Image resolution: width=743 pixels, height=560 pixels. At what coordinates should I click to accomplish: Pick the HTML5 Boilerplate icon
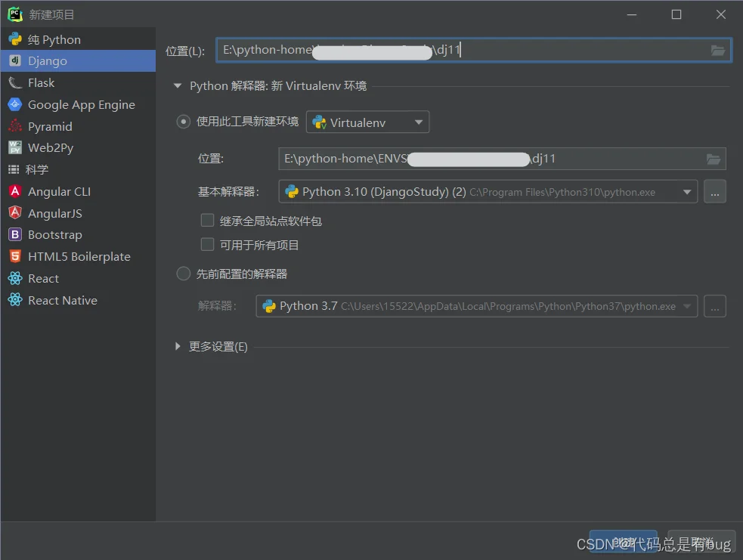[15, 256]
